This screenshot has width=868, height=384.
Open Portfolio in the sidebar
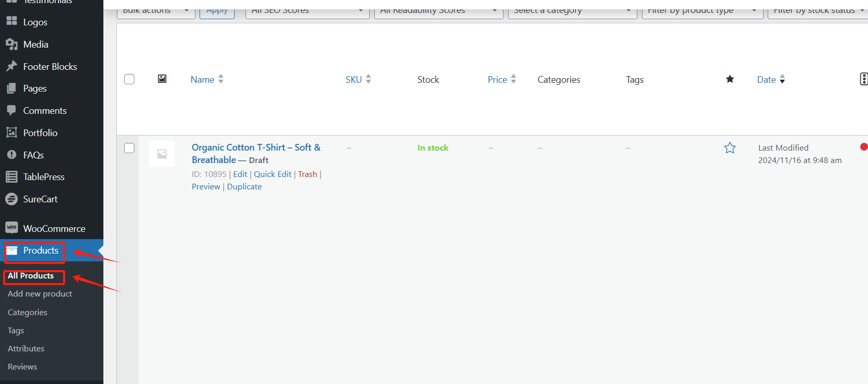40,133
